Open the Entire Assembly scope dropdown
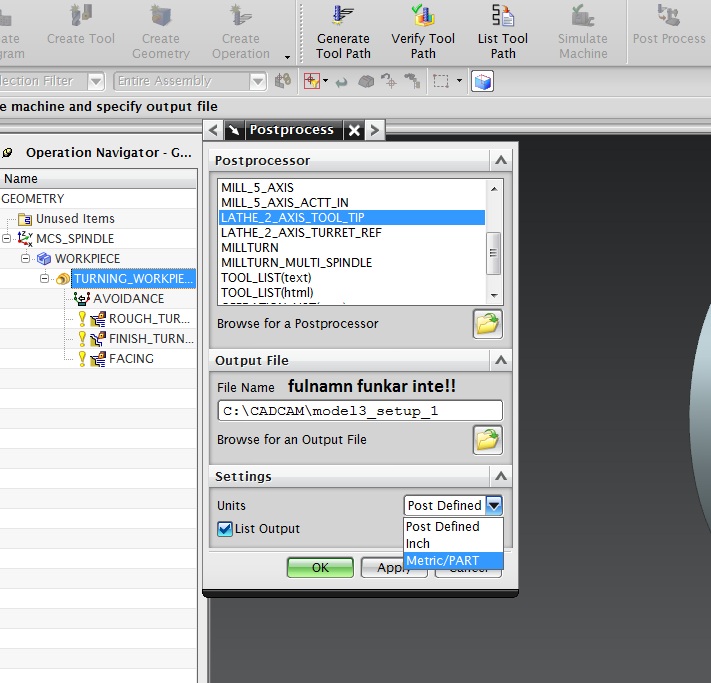711x683 pixels. tap(258, 82)
